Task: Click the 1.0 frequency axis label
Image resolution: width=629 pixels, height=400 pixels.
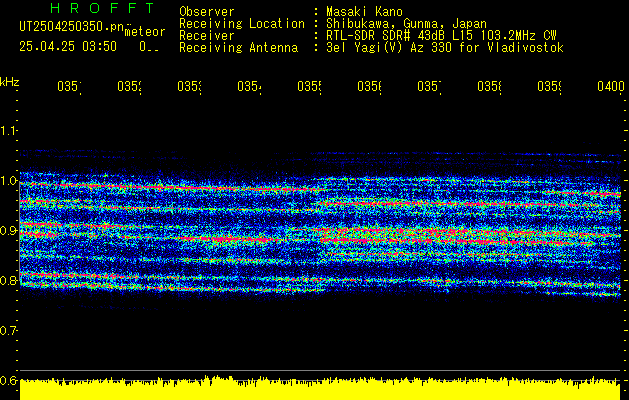Action: pos(8,181)
